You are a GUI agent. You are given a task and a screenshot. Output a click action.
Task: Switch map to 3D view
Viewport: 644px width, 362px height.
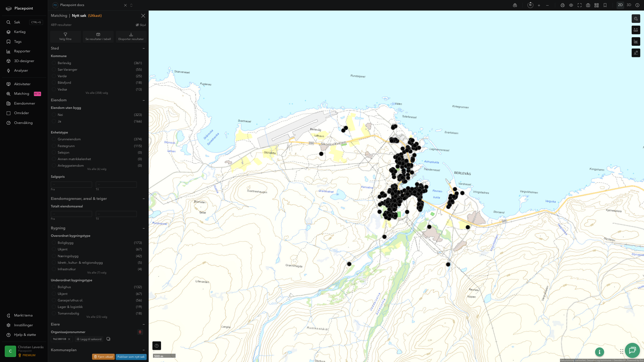[x=629, y=5]
